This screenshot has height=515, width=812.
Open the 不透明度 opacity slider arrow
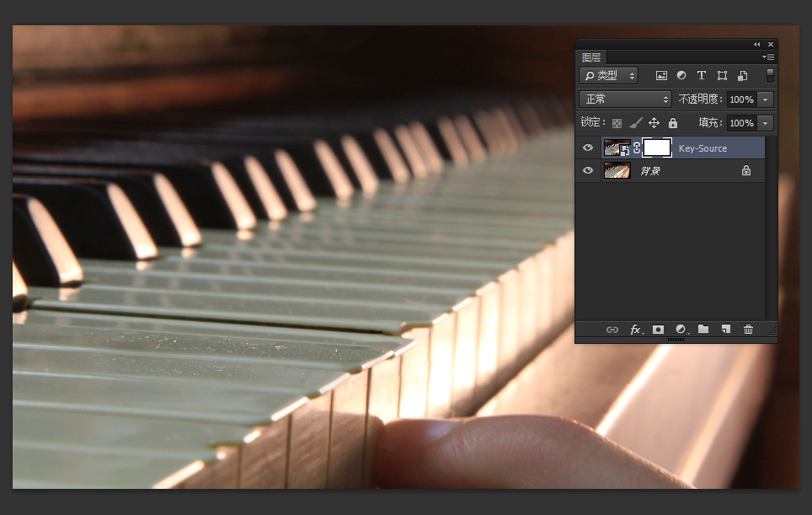[x=766, y=99]
